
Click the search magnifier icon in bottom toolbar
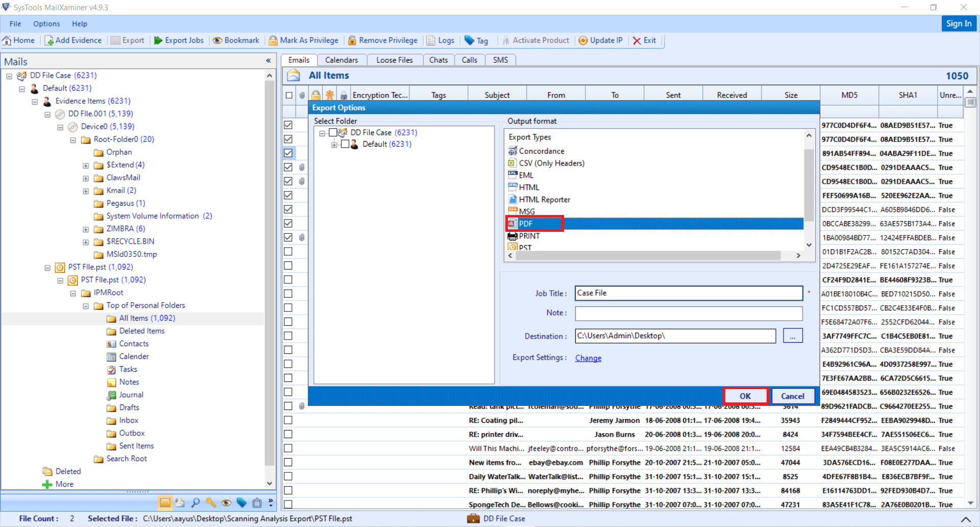pyautogui.click(x=195, y=502)
